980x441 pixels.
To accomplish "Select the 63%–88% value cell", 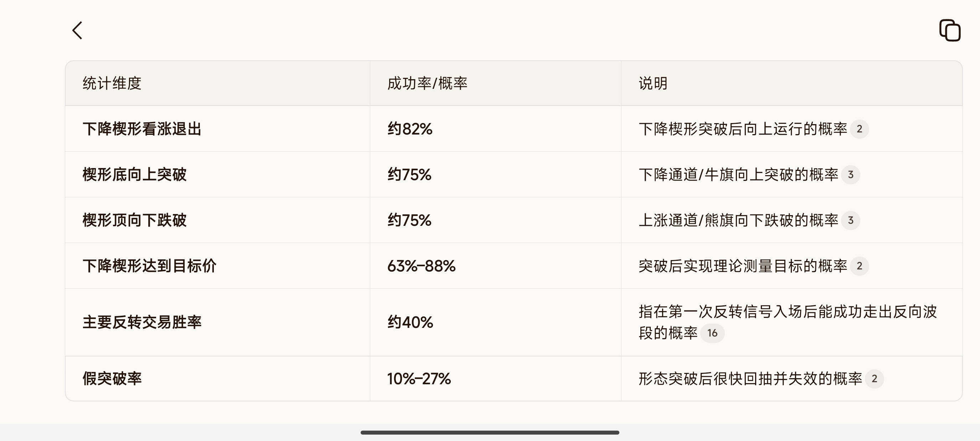I will pyautogui.click(x=421, y=266).
